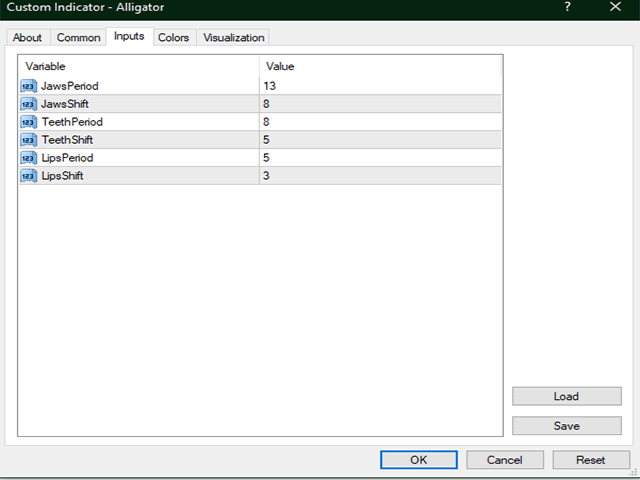Select the JawsShift variable name
This screenshot has width=640, height=480.
[x=65, y=104]
